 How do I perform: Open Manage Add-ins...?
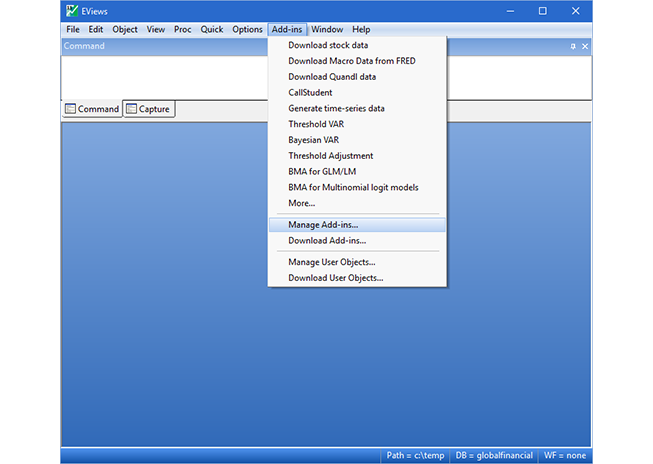pos(357,225)
